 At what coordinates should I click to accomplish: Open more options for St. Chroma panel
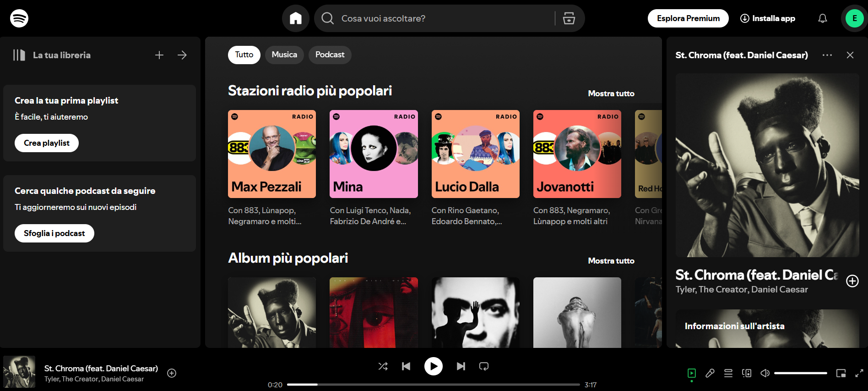(x=827, y=55)
